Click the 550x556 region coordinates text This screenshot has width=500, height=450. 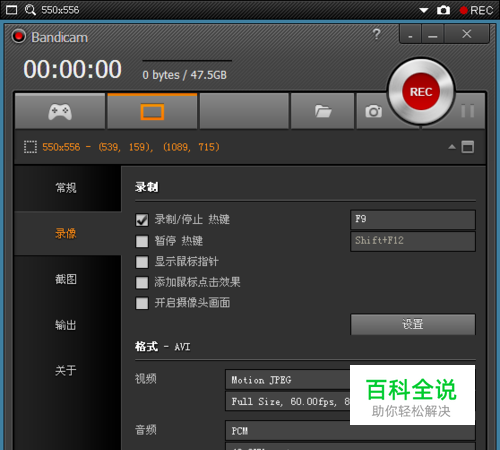[x=131, y=147]
